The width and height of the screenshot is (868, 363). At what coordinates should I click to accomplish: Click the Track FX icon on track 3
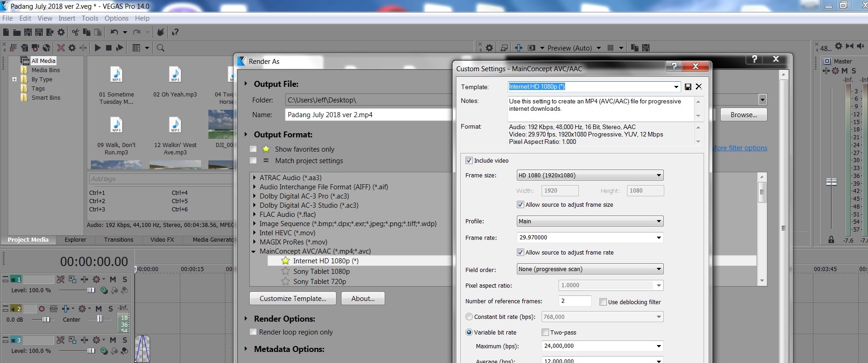pos(96,340)
